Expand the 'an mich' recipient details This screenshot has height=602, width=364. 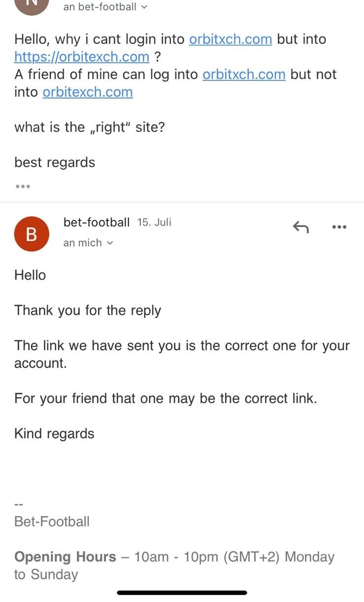(x=88, y=243)
